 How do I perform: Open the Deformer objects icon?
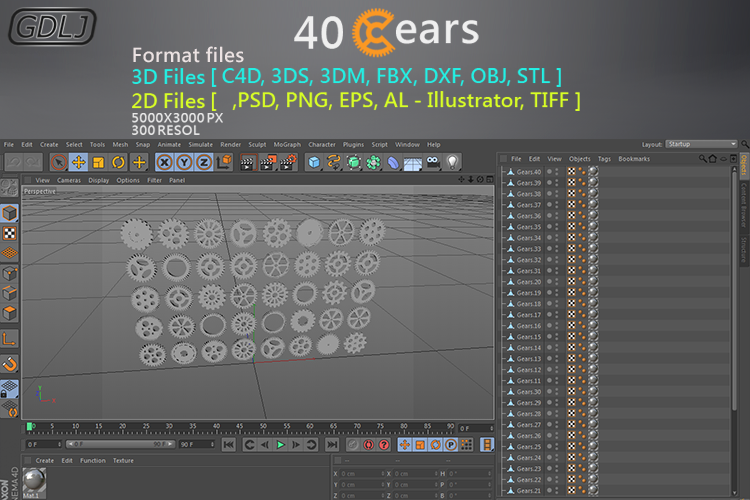point(393,163)
